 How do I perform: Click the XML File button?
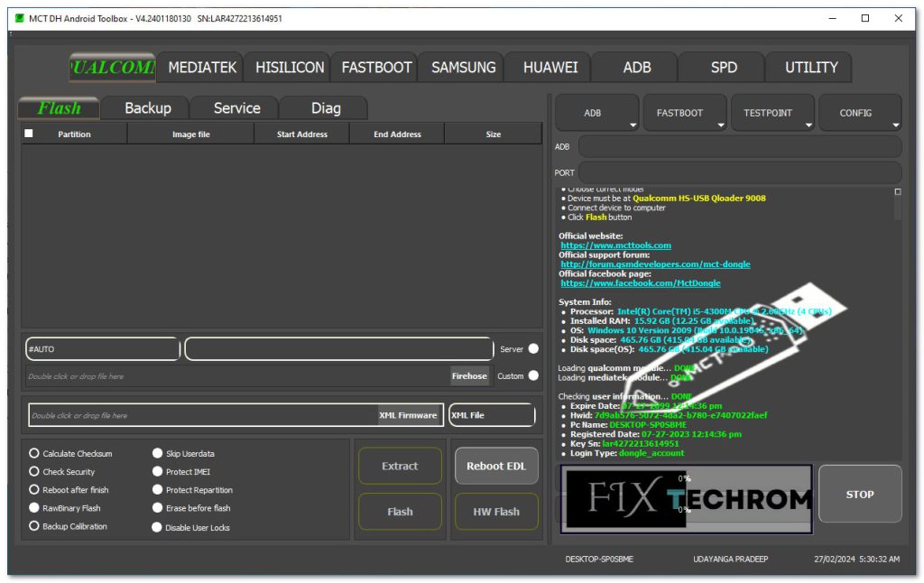click(x=492, y=415)
